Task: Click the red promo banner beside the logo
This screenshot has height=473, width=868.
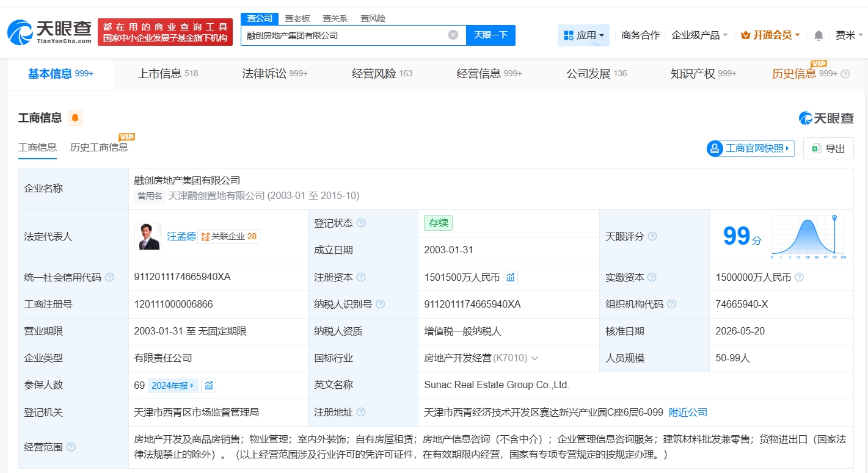Action: point(165,32)
